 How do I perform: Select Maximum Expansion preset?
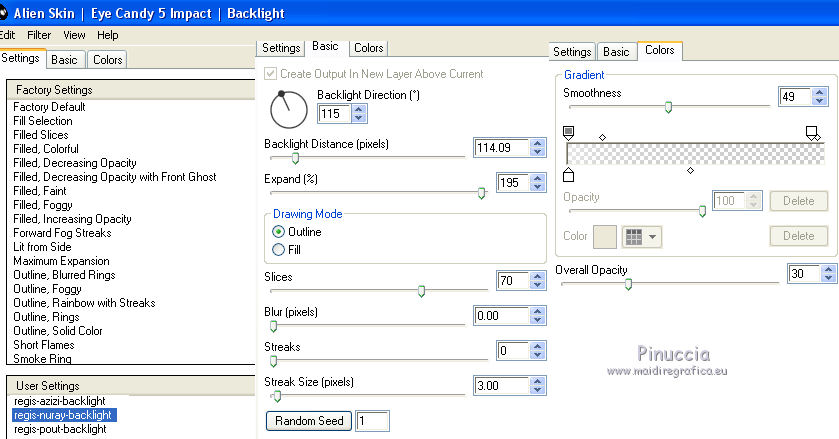[61, 261]
